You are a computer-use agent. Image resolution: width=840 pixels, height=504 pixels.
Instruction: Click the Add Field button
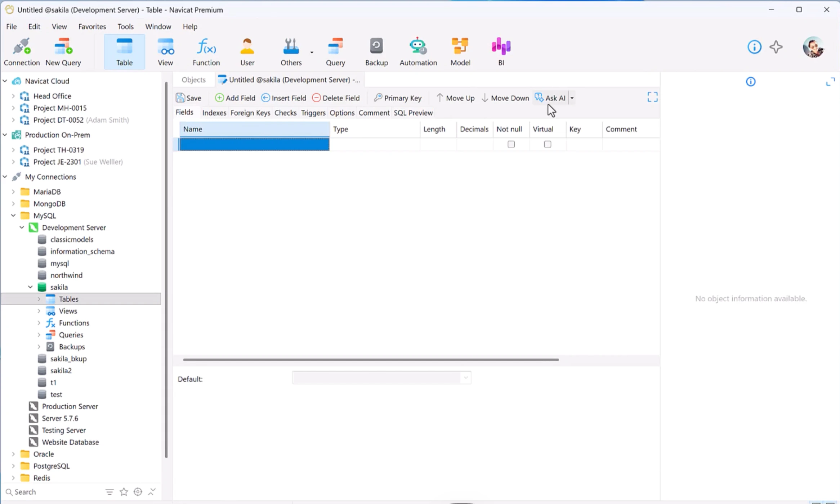click(235, 98)
